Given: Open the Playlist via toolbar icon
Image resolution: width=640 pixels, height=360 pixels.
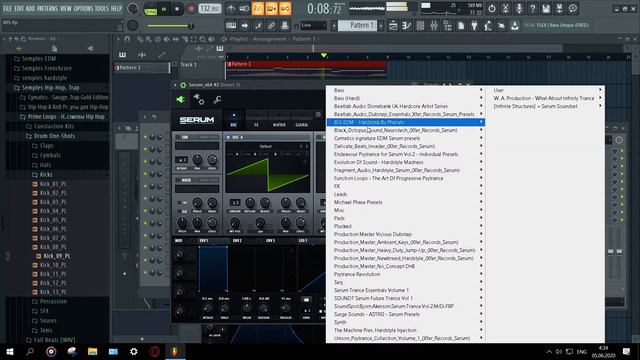Looking at the screenshot, I should [x=393, y=26].
